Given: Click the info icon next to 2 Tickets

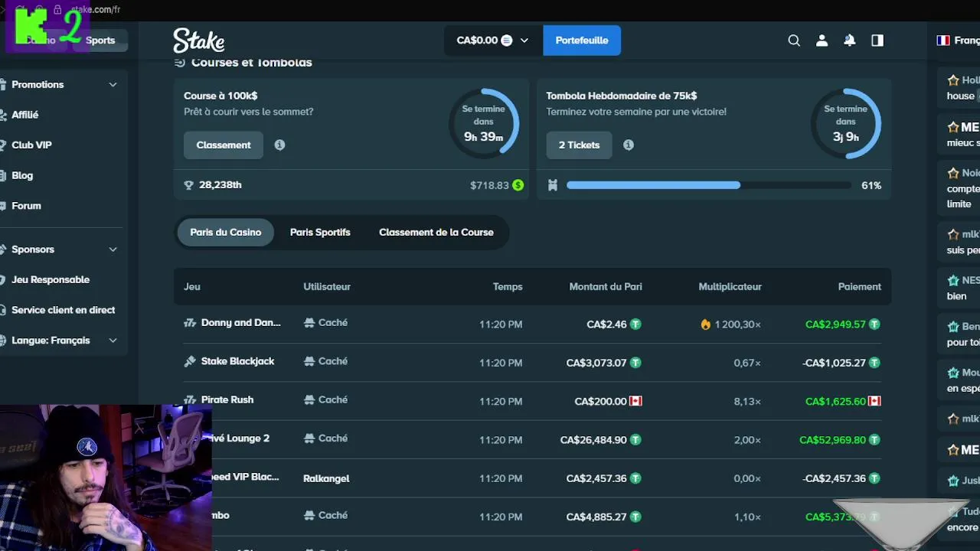Looking at the screenshot, I should pos(629,145).
